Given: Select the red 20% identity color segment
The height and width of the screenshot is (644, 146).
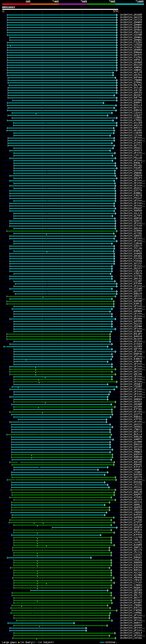Looking at the screenshot, I should [16, 4].
